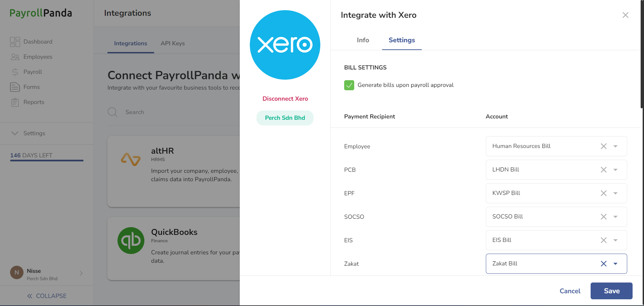Open Reports via its sidebar icon
The image size is (644, 306).
tap(15, 102)
